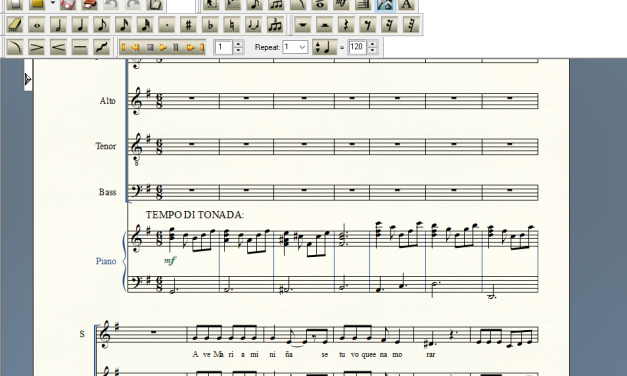Choose the thirty-second note duration
The image size is (627, 376).
tap(145, 25)
